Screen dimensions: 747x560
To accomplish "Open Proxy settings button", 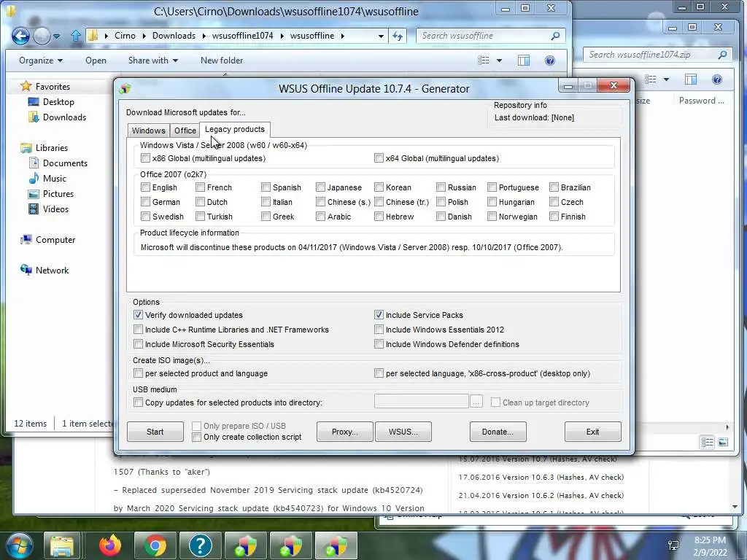I will (x=344, y=432).
